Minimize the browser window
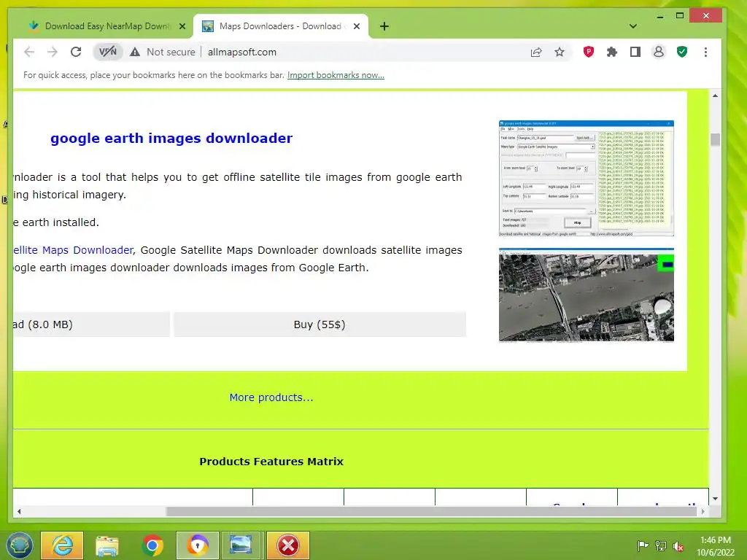Viewport: 747px width, 560px height. pos(659,16)
